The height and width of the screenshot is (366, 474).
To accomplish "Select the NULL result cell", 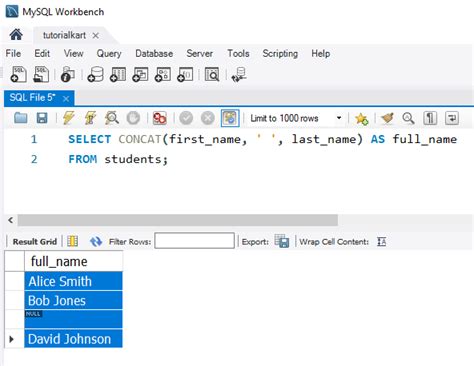I will point(73,319).
